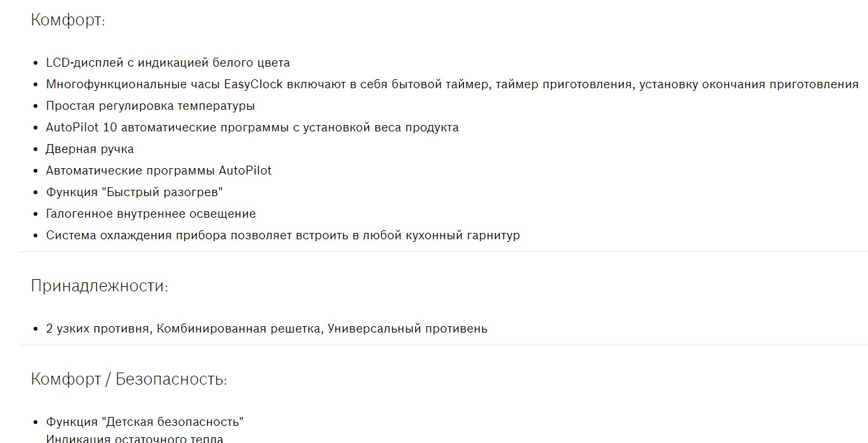Screen dimensions: 868x443
Task: Click the "Комфорт / Безопасность:" heading
Action: point(129,380)
